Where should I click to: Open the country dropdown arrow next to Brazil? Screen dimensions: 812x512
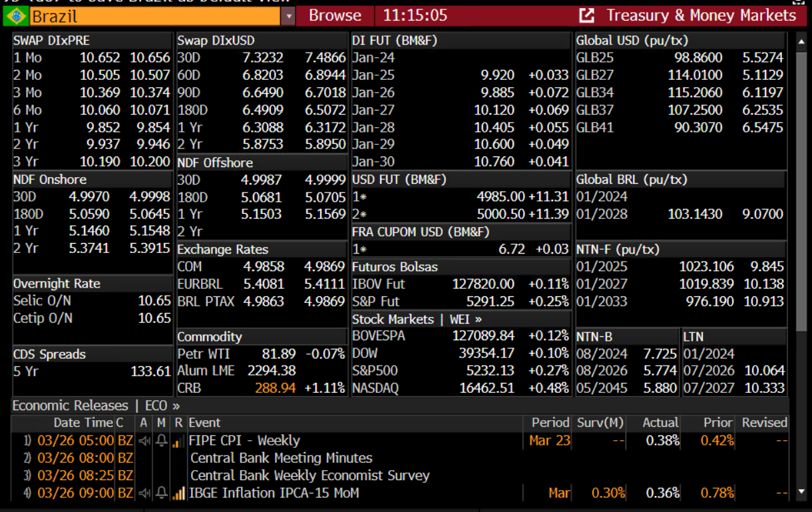pos(288,16)
